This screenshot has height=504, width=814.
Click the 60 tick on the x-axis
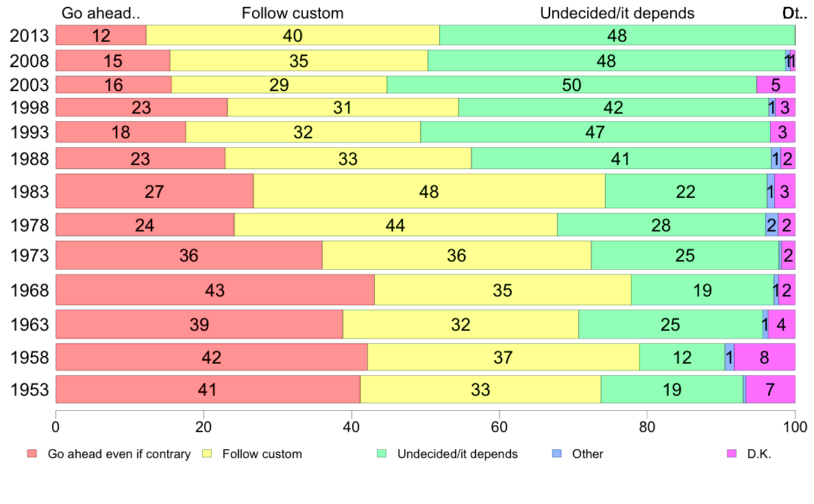499,427
